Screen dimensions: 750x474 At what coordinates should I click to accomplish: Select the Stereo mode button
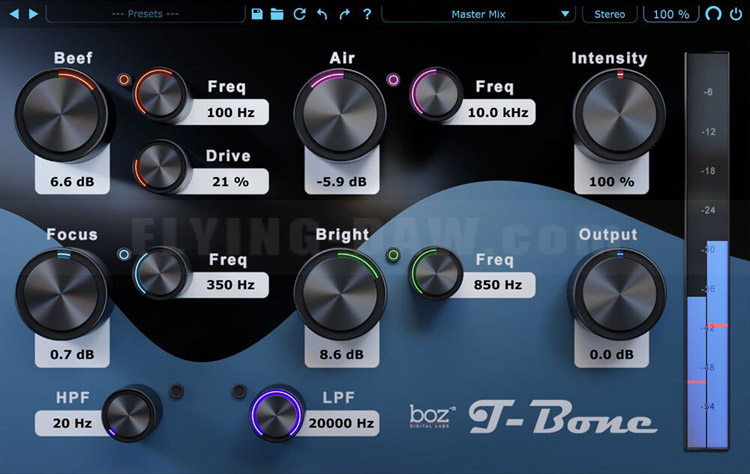pos(609,14)
